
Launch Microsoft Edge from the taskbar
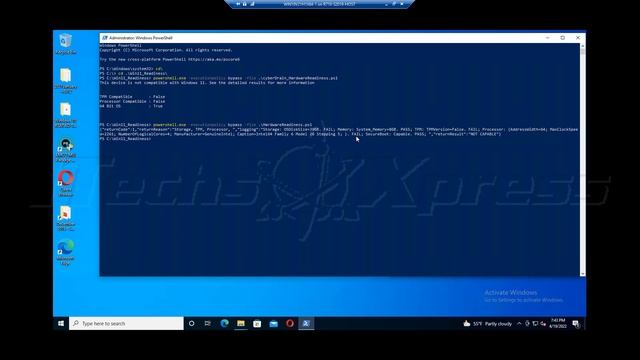tap(224, 323)
